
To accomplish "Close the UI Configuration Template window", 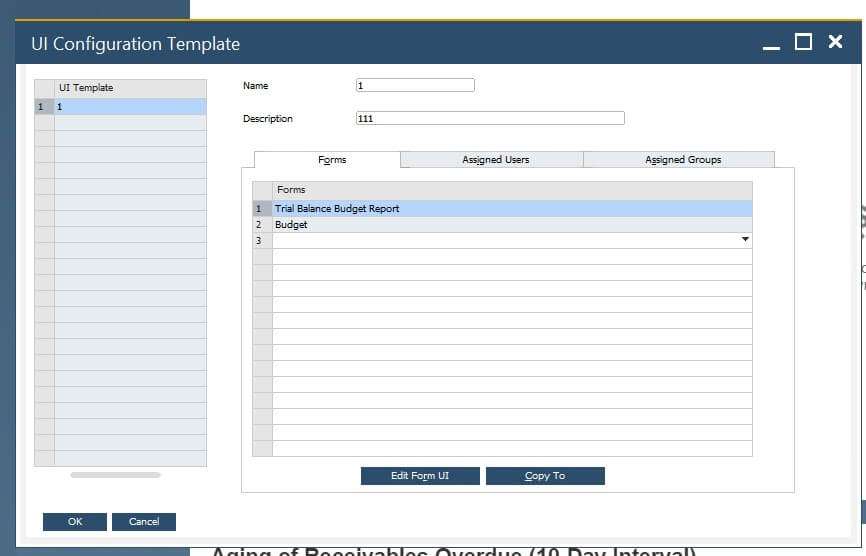I will pyautogui.click(x=835, y=41).
